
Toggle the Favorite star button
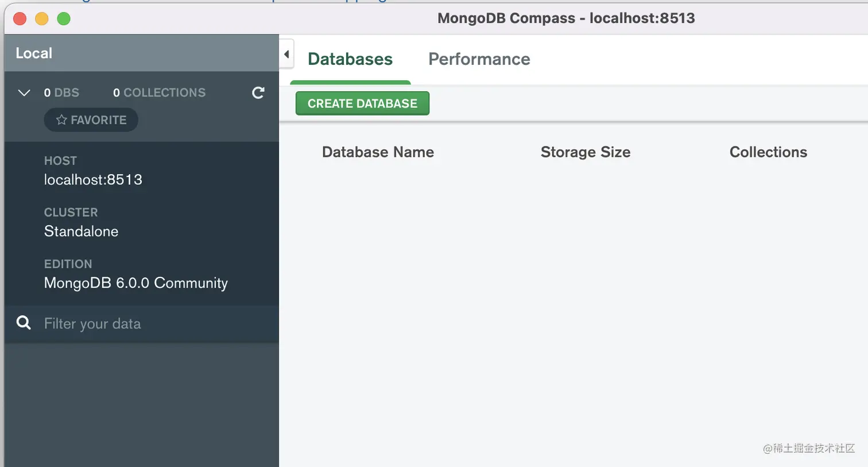pos(91,120)
